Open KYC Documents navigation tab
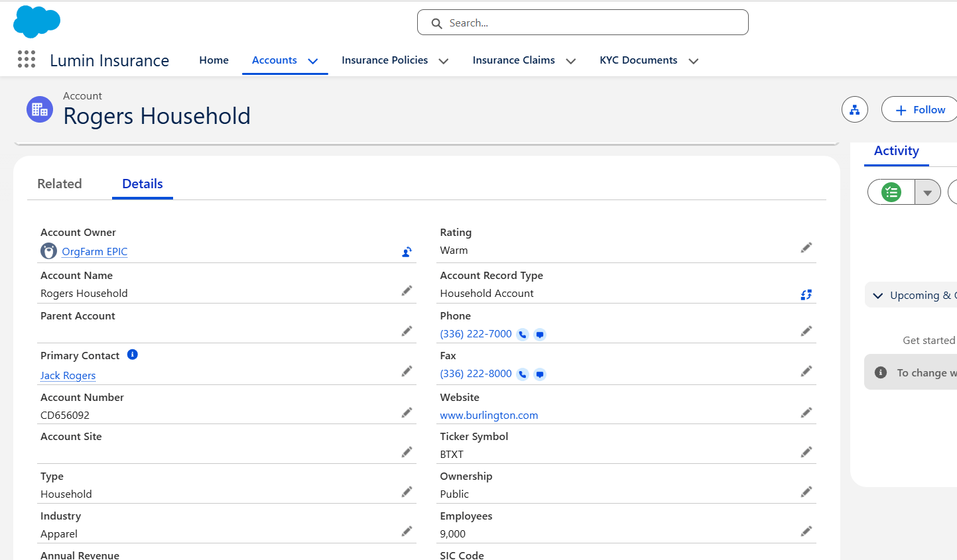Image resolution: width=957 pixels, height=560 pixels. tap(639, 60)
